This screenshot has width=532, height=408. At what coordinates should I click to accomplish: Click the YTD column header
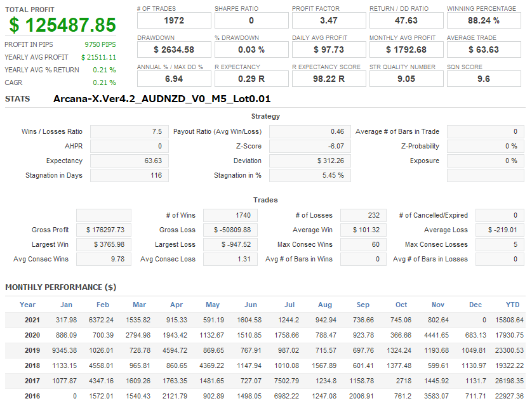click(x=512, y=305)
